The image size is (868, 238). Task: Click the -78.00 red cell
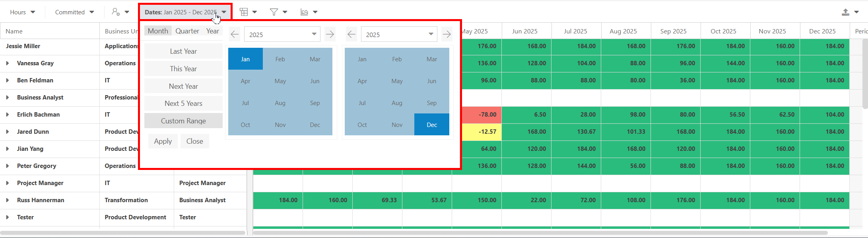tap(482, 115)
